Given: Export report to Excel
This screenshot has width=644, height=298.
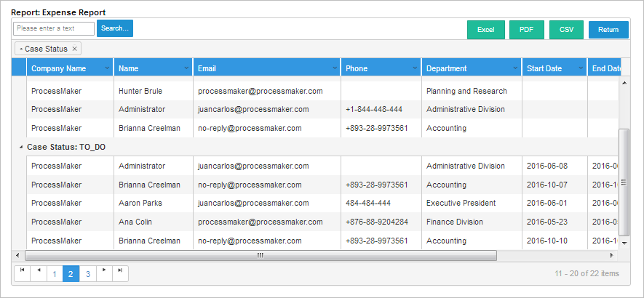Looking at the screenshot, I should [x=485, y=30].
